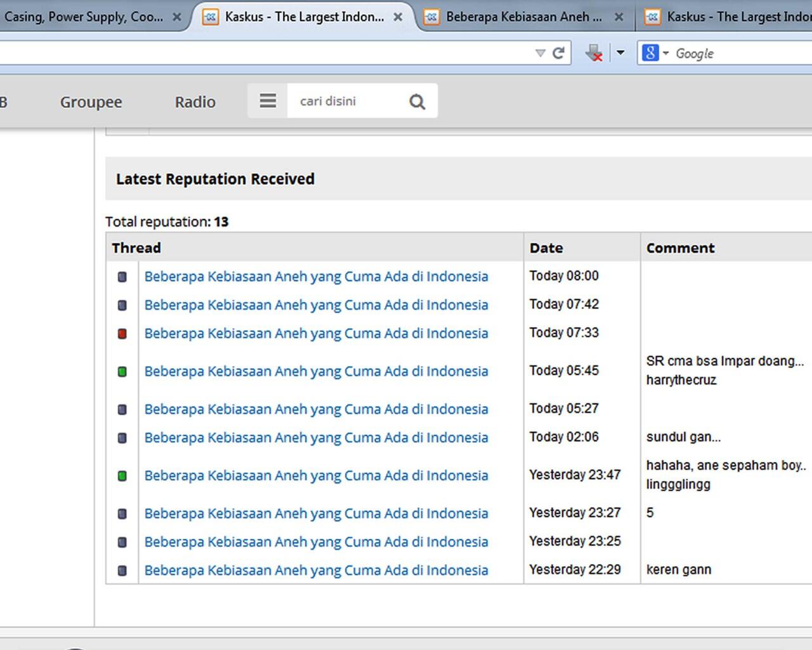Open thread link dated Yesterday 23:47
Viewport: 812px width, 650px height.
click(x=316, y=475)
